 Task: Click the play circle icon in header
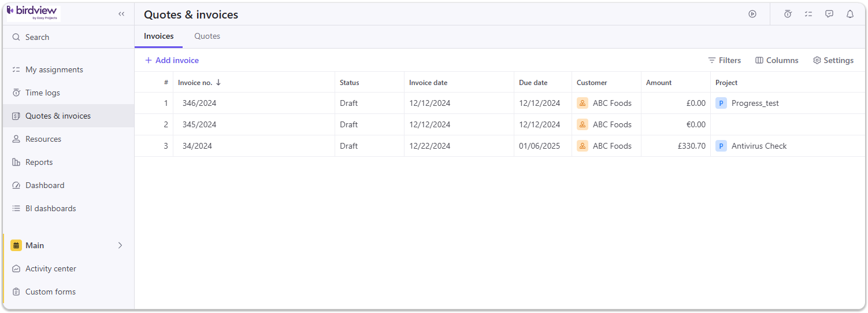click(752, 14)
